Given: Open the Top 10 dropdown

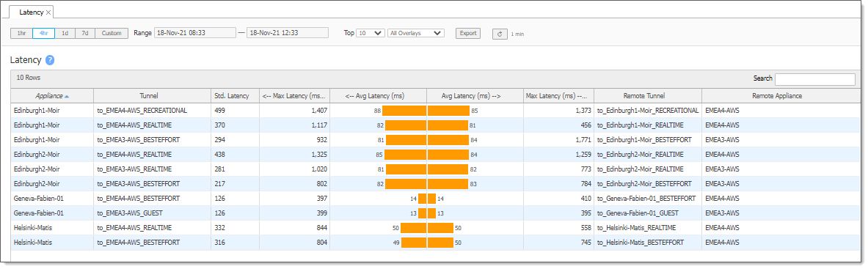Looking at the screenshot, I should (x=371, y=33).
